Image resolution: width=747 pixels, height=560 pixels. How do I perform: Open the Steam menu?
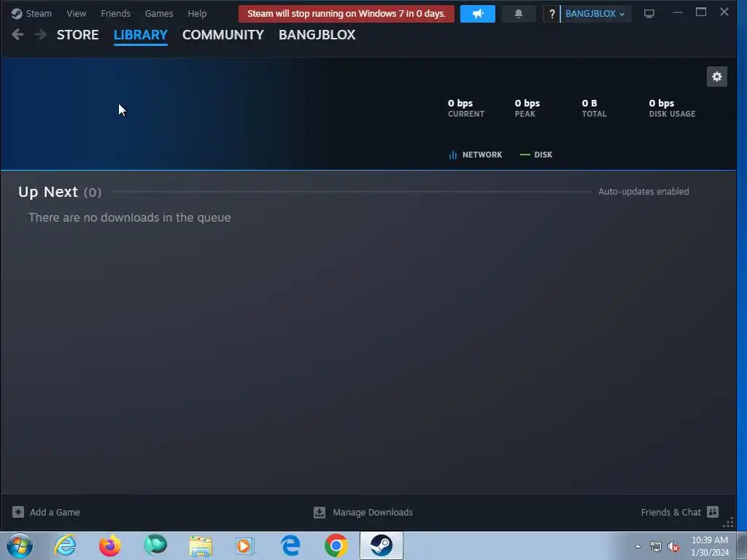[31, 13]
